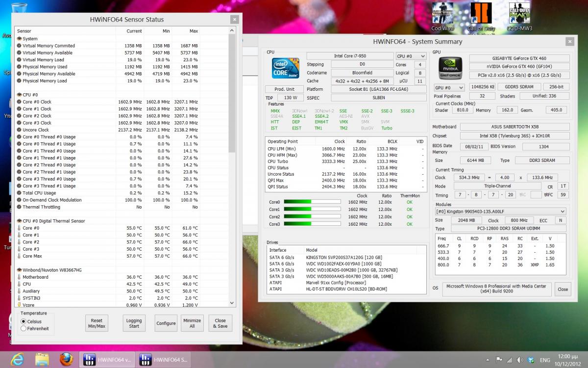Open the GPU #0 selector dropdown
The image size is (588, 368).
[x=449, y=88]
